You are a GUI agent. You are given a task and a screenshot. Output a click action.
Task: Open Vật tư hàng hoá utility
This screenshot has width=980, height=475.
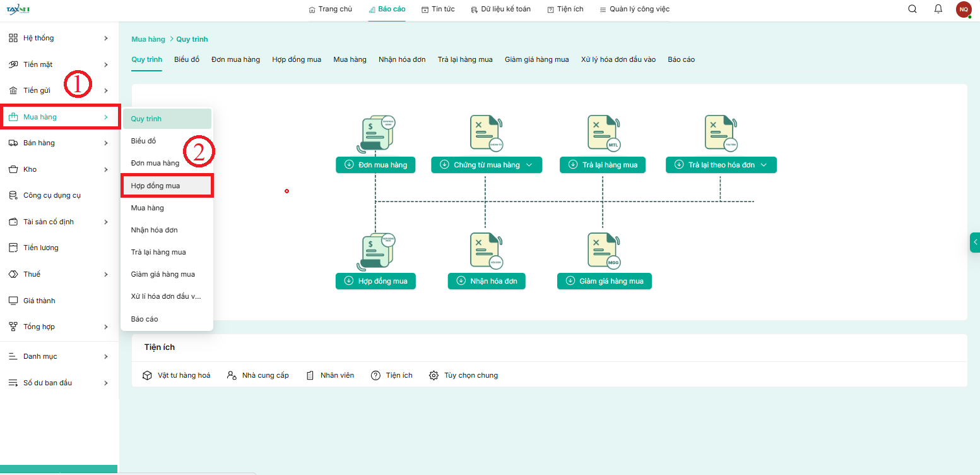point(177,375)
